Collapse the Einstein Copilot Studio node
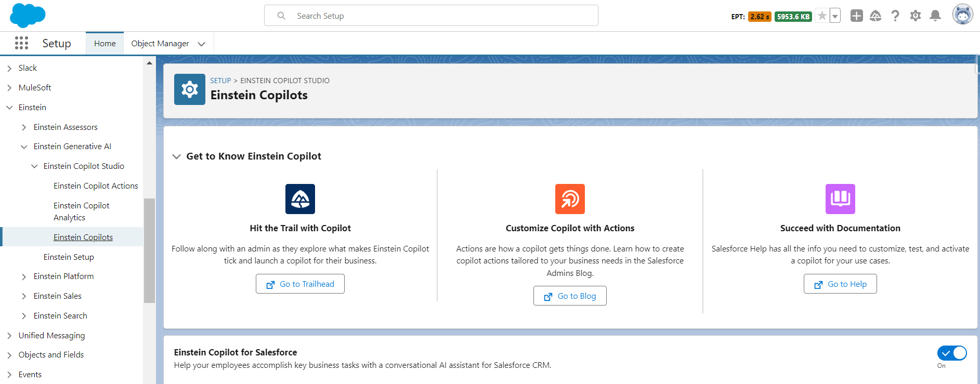 point(34,166)
